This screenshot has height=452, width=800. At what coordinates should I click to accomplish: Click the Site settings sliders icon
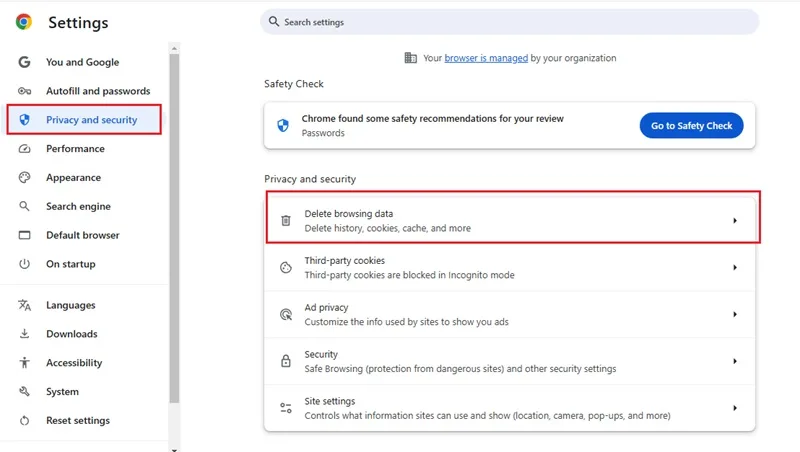tap(286, 408)
